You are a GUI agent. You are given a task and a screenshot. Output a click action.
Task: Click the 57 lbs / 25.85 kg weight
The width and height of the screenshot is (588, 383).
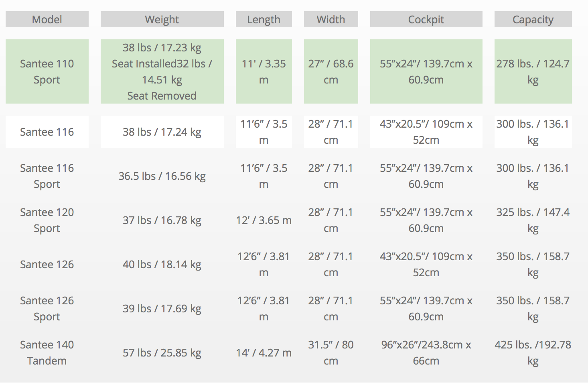coord(162,352)
